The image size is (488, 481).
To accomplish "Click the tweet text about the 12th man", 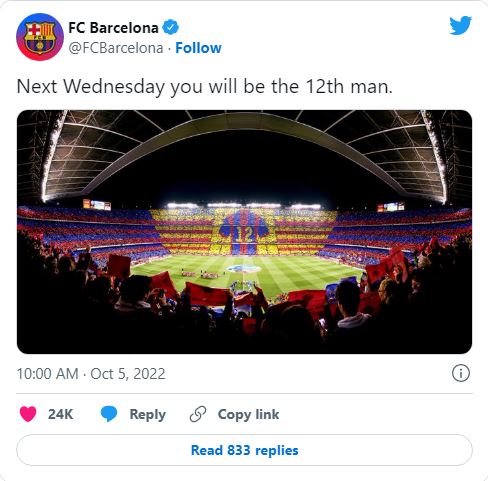I will click(x=204, y=86).
